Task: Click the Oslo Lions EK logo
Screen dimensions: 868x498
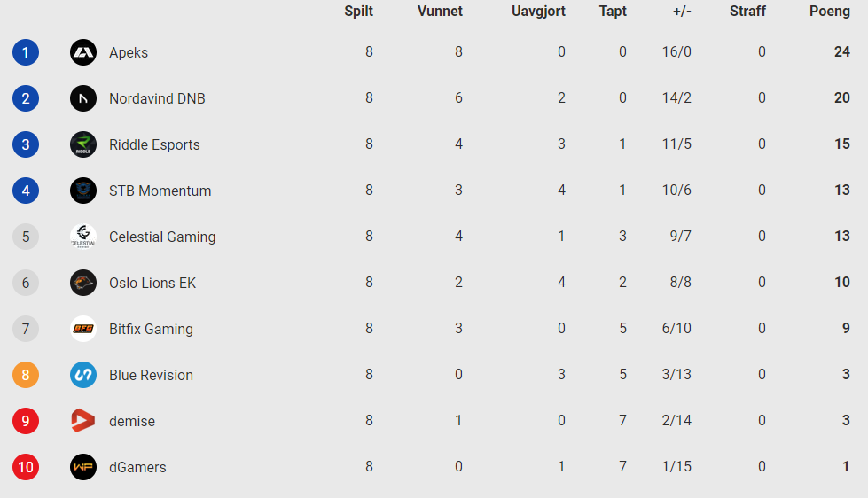Action: pos(83,283)
